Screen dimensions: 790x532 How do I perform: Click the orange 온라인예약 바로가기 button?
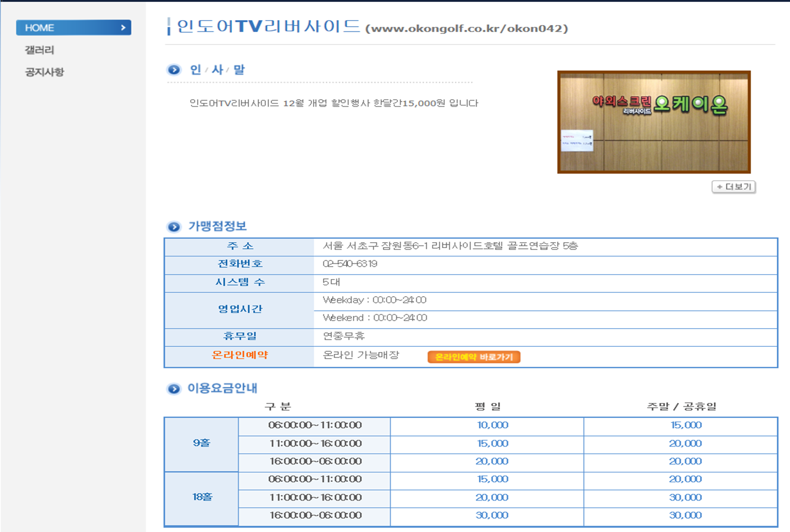473,357
